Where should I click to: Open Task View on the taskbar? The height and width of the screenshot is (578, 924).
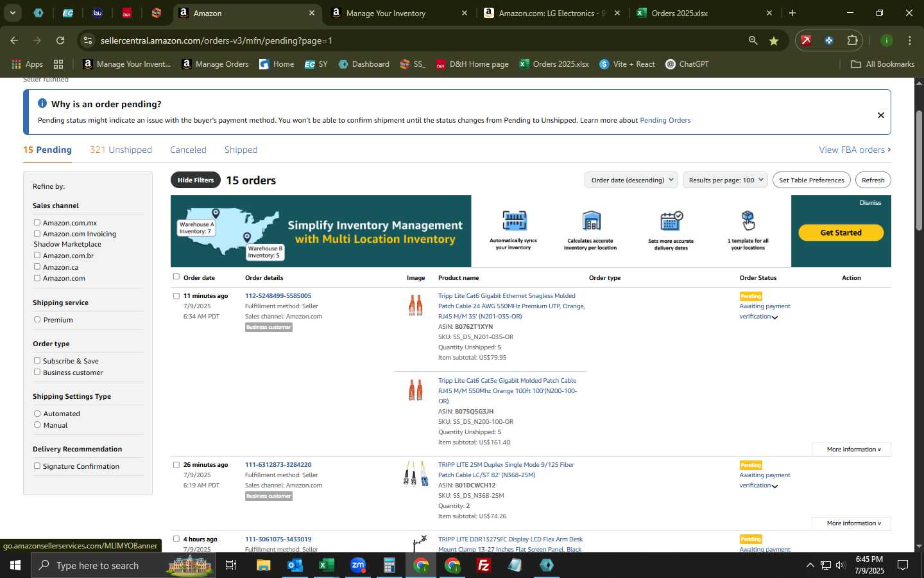coord(231,565)
